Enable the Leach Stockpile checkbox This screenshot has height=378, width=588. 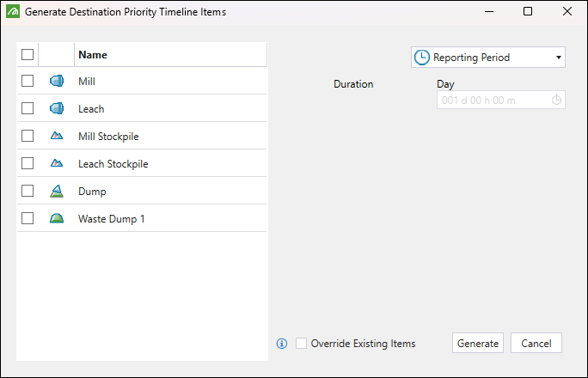[28, 163]
